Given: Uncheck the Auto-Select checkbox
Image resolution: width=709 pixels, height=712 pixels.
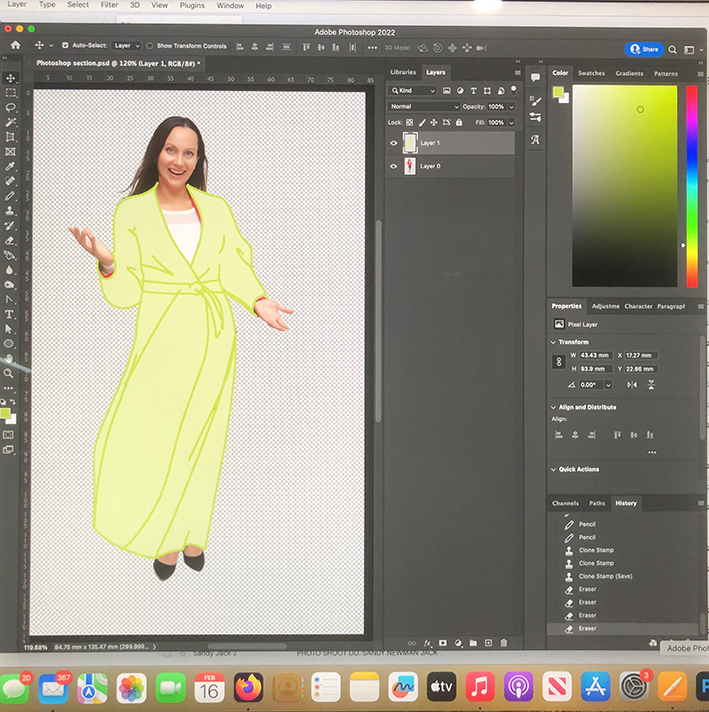Looking at the screenshot, I should (x=65, y=46).
